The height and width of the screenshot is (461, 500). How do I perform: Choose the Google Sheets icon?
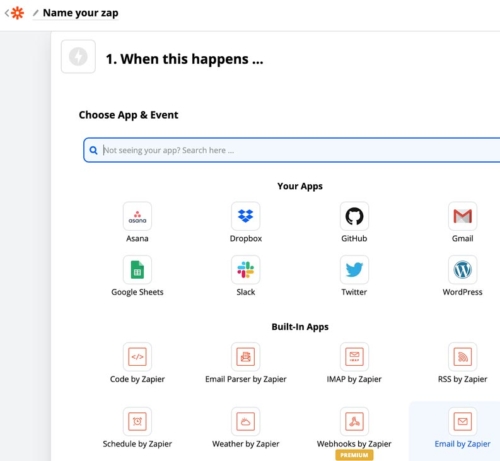(x=137, y=270)
